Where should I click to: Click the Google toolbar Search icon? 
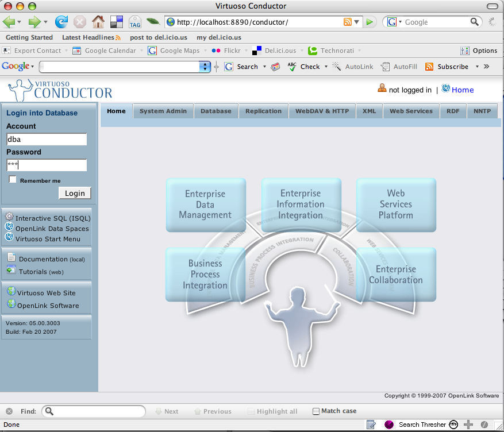[229, 67]
